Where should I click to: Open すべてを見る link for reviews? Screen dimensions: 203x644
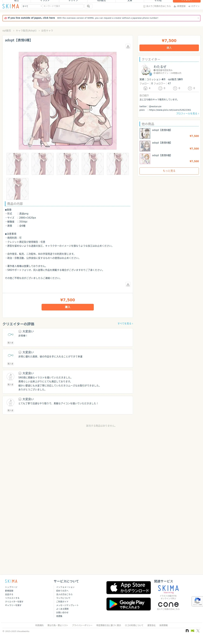125,323
